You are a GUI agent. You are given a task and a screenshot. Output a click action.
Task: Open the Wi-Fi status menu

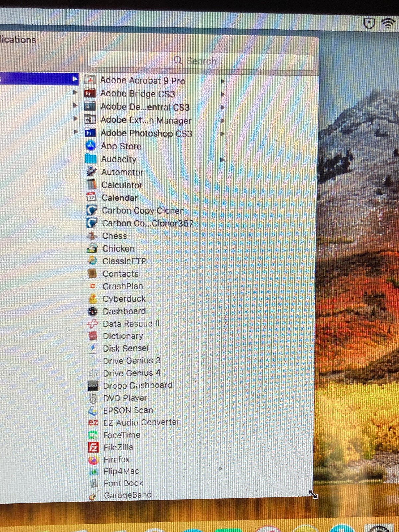coord(388,23)
